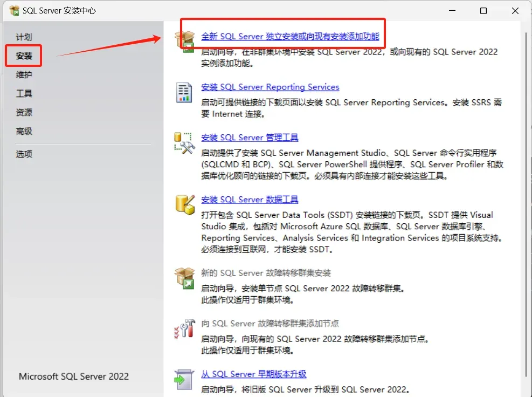Click the standalone installation box icon

coord(184,42)
